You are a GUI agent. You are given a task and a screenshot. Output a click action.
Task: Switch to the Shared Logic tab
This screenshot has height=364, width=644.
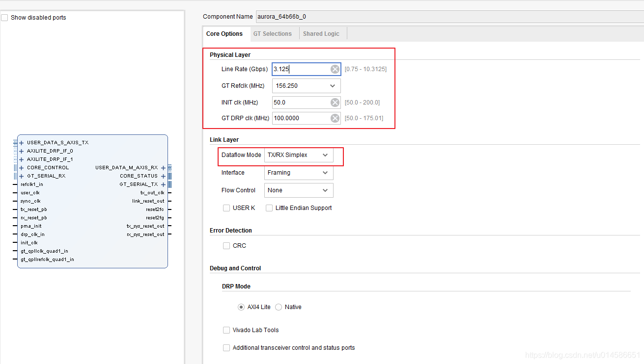321,34
